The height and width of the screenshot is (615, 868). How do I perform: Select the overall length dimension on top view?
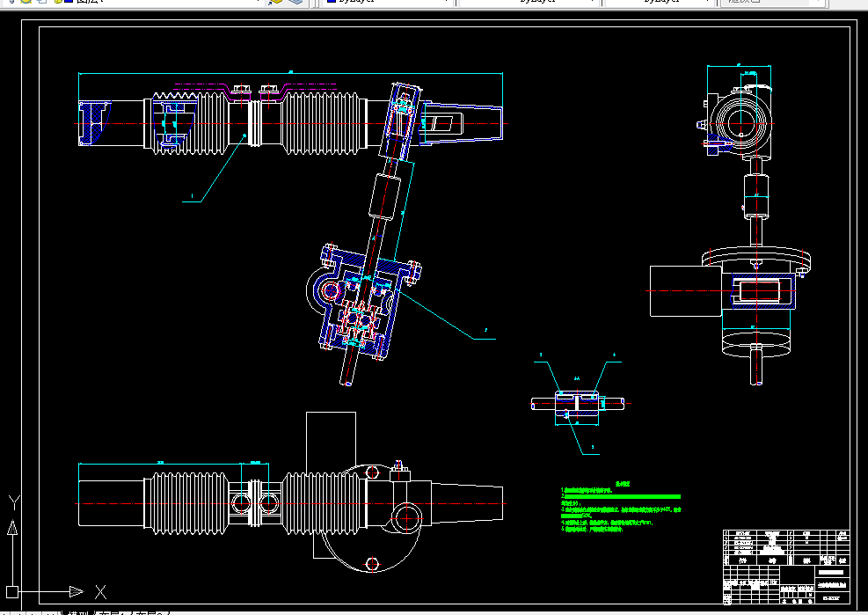coord(290,72)
